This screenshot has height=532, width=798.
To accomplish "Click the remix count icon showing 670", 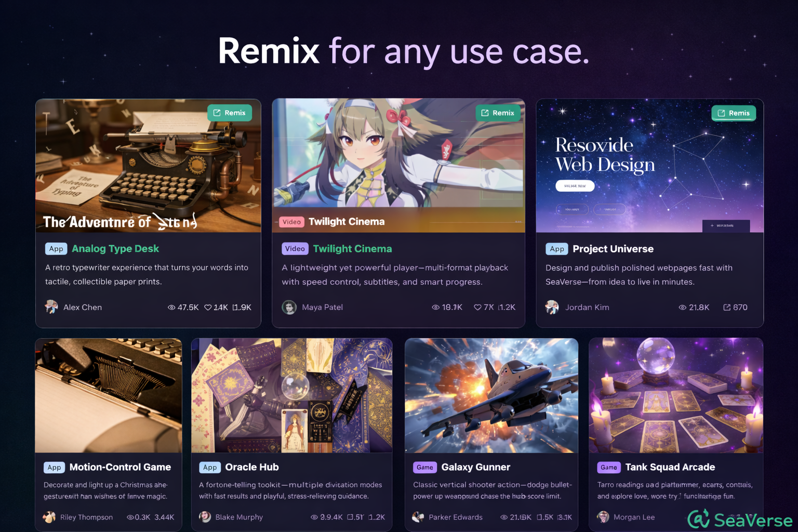I will coord(727,308).
